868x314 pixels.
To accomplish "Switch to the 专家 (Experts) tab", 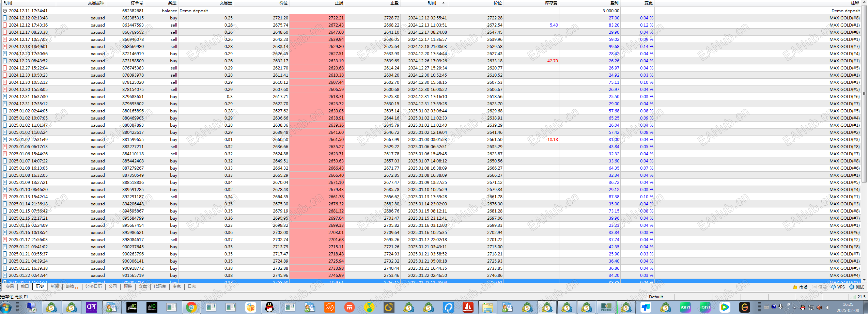I will coord(177,286).
